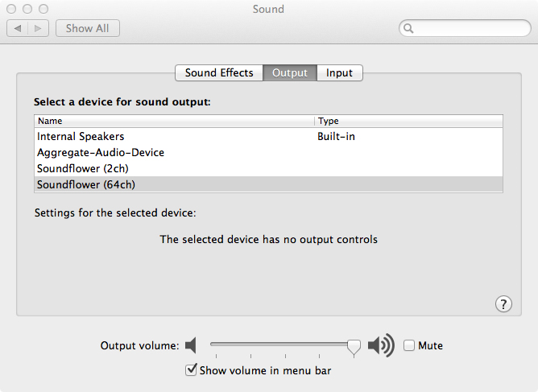Click the low volume speaker icon
538x392 pixels.
pyautogui.click(x=191, y=346)
